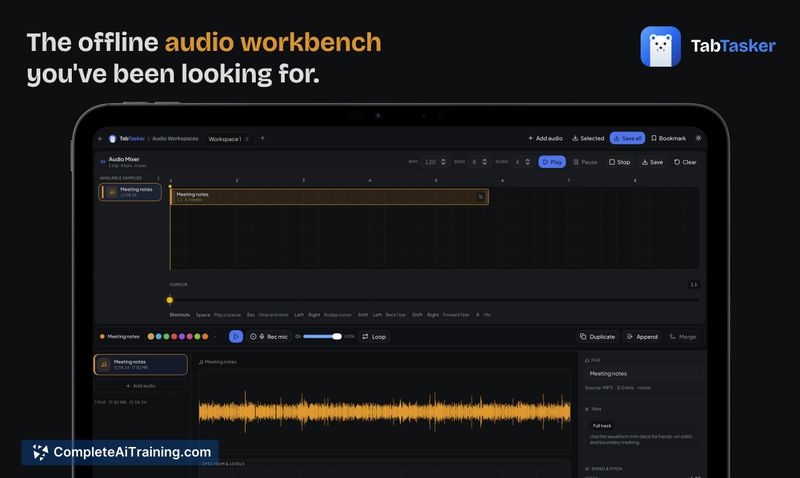Click the Audio Mixer panel title

click(x=124, y=159)
